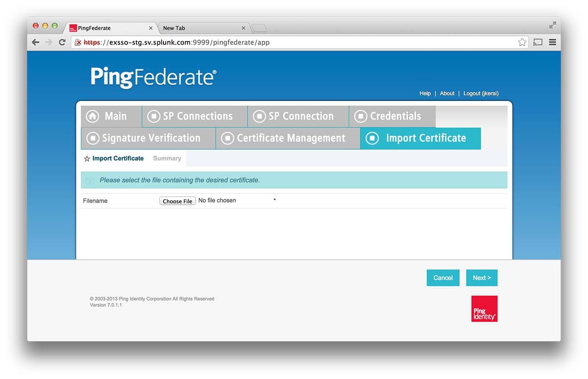The image size is (588, 379).
Task: Open the SP Connections breadcrumb tab
Action: pyautogui.click(x=195, y=116)
